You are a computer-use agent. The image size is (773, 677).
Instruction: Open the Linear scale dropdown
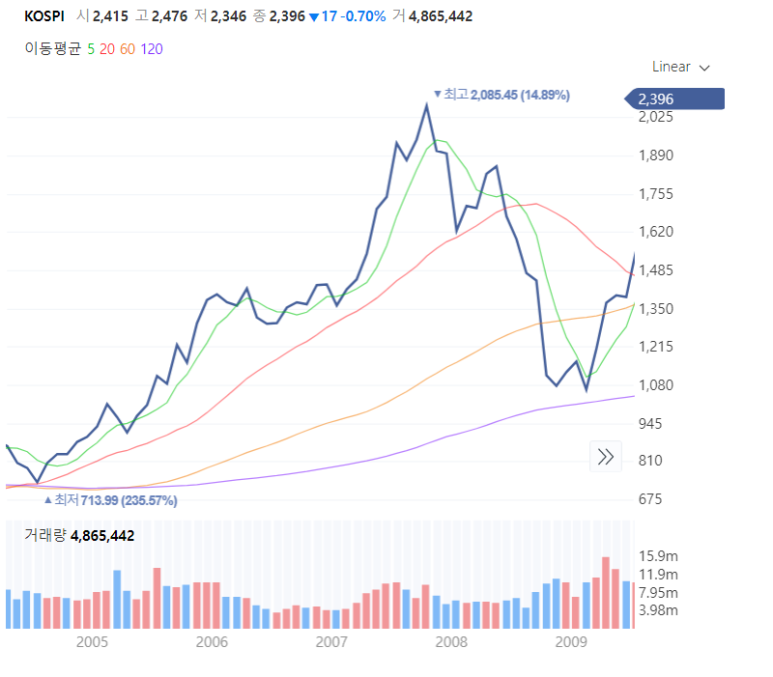(681, 67)
